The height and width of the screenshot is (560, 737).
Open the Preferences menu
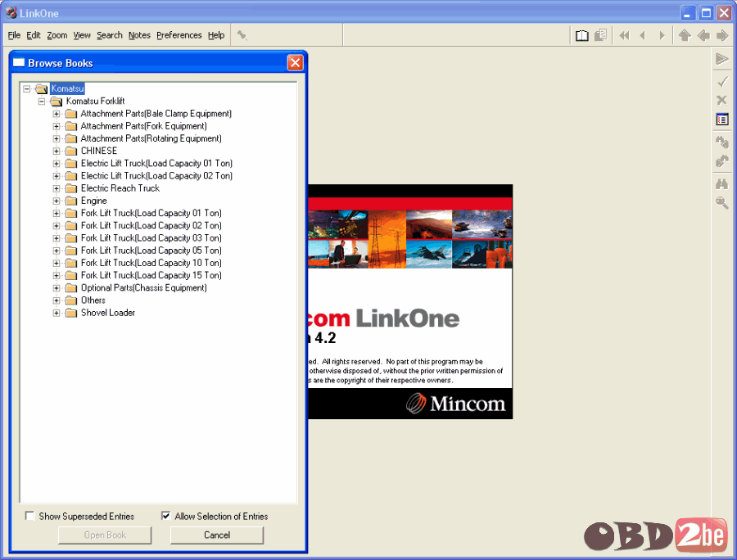pyautogui.click(x=179, y=35)
